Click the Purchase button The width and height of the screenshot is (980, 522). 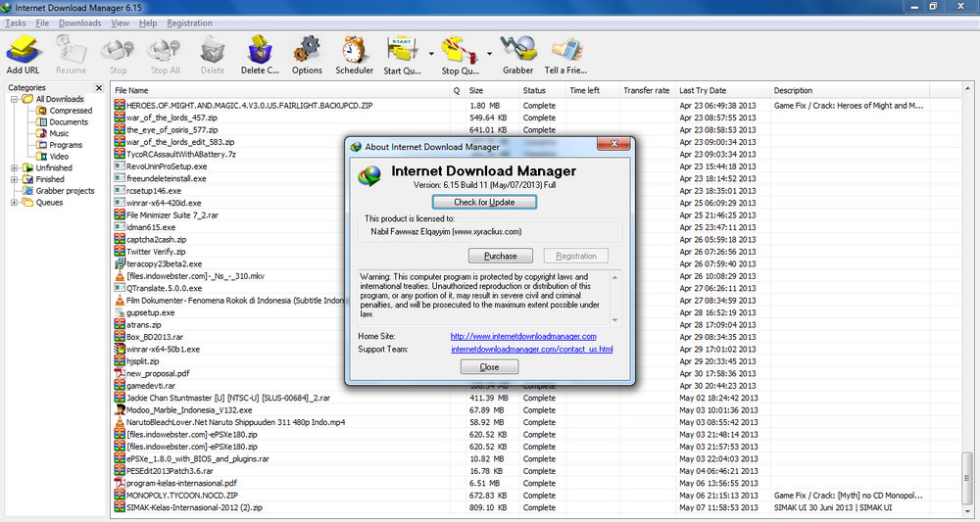point(501,256)
